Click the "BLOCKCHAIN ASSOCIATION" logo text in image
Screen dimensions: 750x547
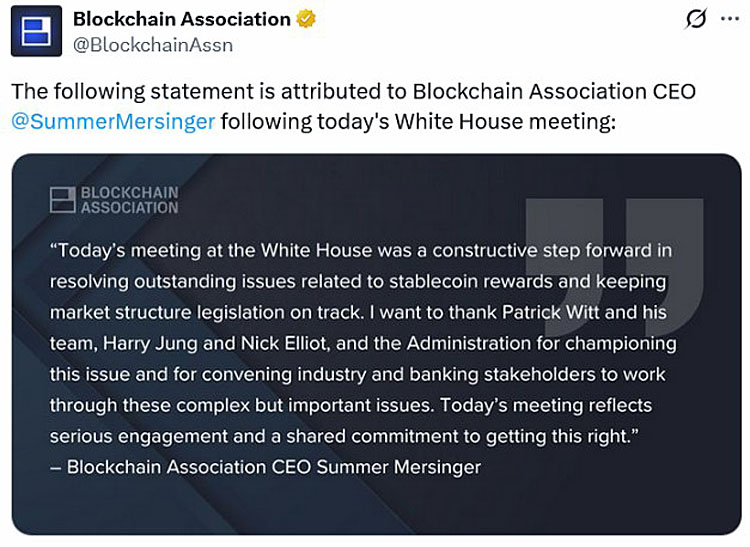[129, 200]
